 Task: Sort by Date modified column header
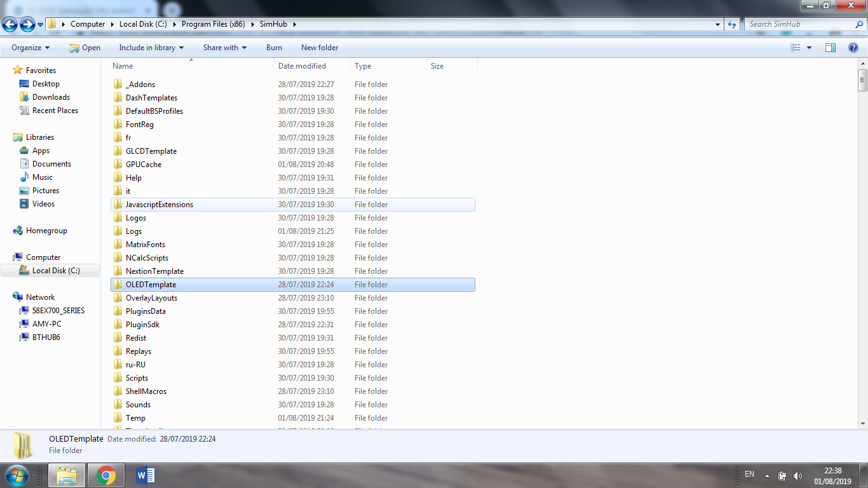313,66
